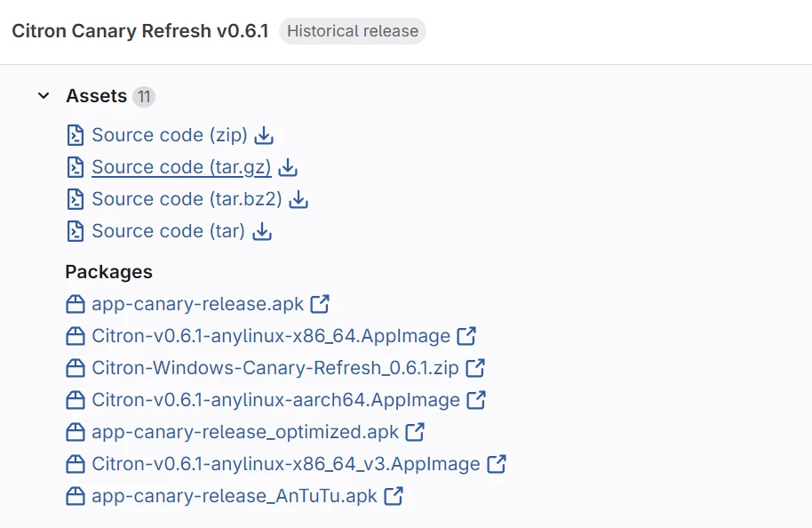Click the Historical release badge
The width and height of the screenshot is (812, 528).
click(353, 31)
